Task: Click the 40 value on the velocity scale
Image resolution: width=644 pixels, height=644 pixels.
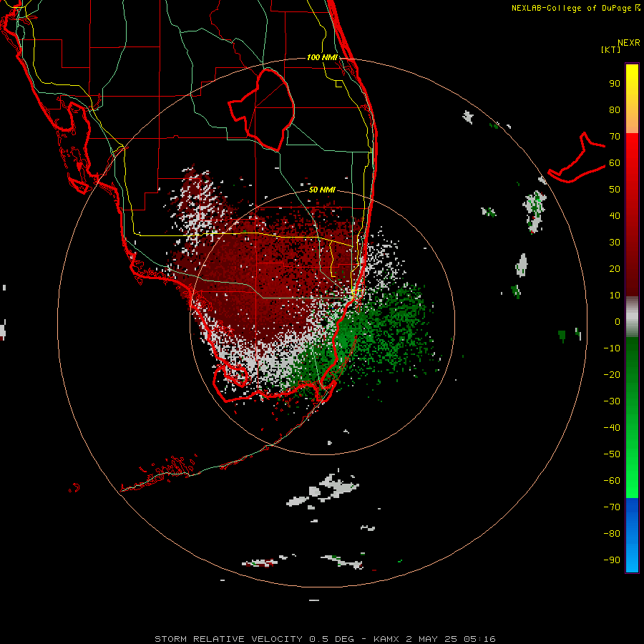Action: (x=615, y=216)
